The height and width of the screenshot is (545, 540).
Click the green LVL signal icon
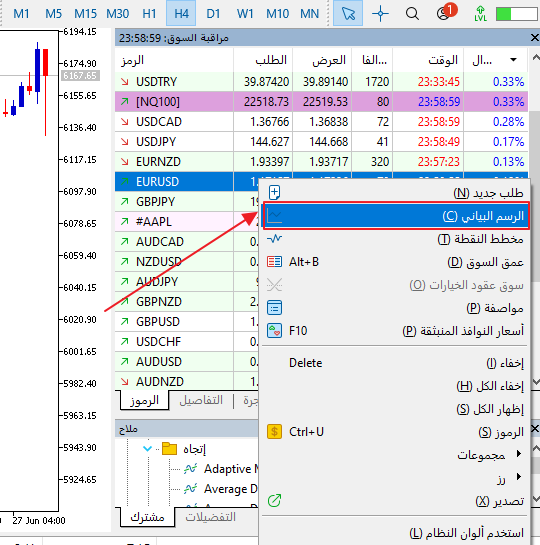[480, 14]
